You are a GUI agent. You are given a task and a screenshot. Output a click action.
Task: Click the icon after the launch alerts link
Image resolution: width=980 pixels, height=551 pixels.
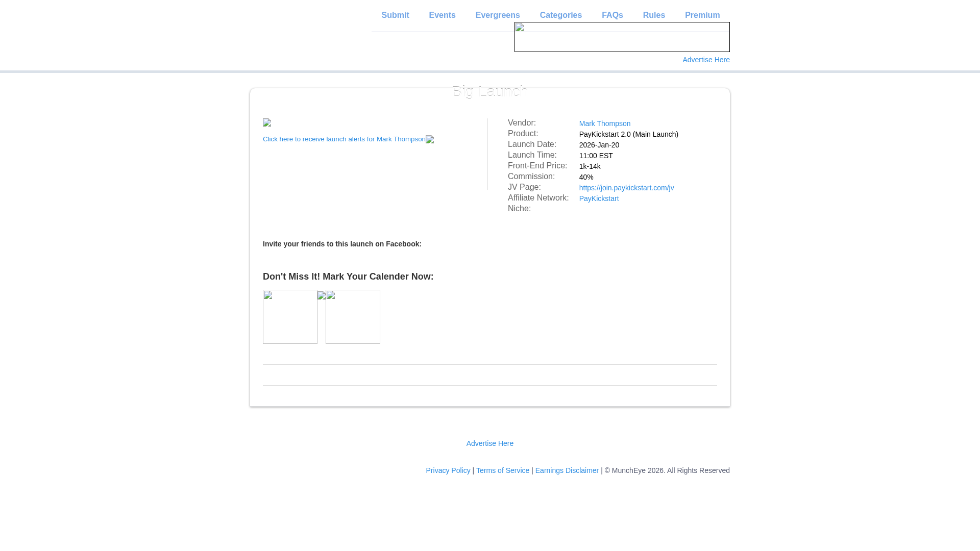pyautogui.click(x=430, y=140)
